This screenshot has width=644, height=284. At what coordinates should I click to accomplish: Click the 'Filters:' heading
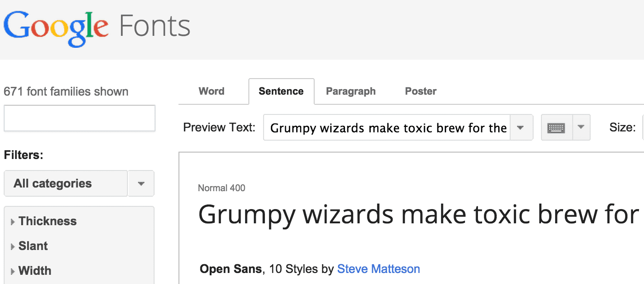coord(23,155)
